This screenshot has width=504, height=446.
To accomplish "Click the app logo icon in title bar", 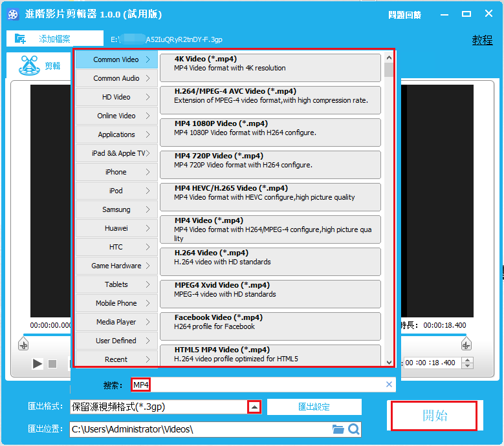I will 13,14.
